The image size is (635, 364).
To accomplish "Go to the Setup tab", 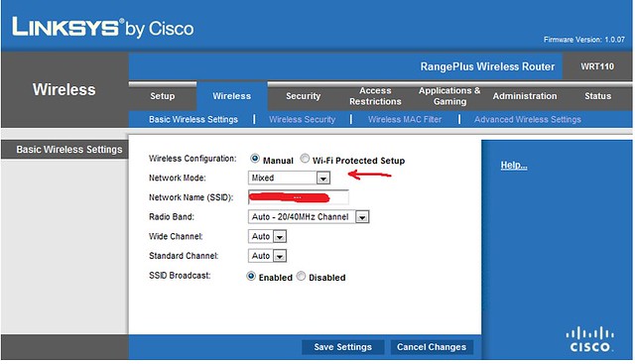I will [163, 96].
